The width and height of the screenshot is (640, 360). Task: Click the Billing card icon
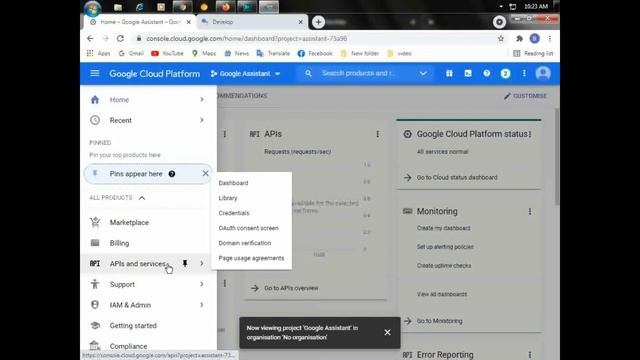click(x=95, y=243)
